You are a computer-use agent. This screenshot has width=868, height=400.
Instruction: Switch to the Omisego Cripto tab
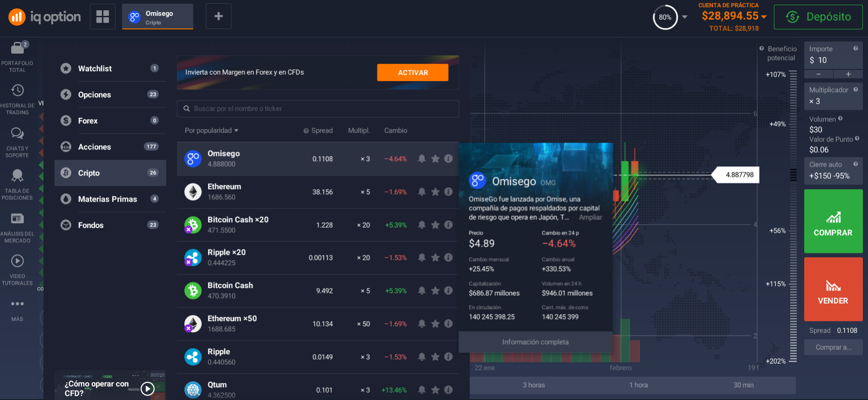(x=157, y=17)
